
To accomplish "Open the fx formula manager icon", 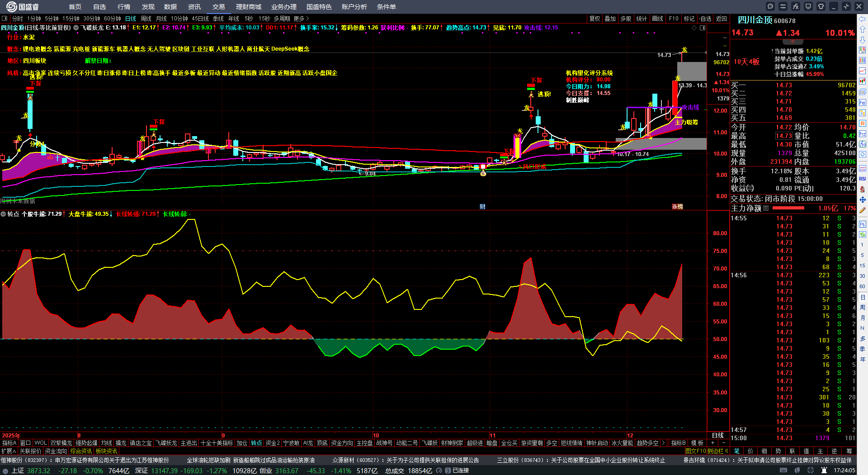I will (x=796, y=6).
